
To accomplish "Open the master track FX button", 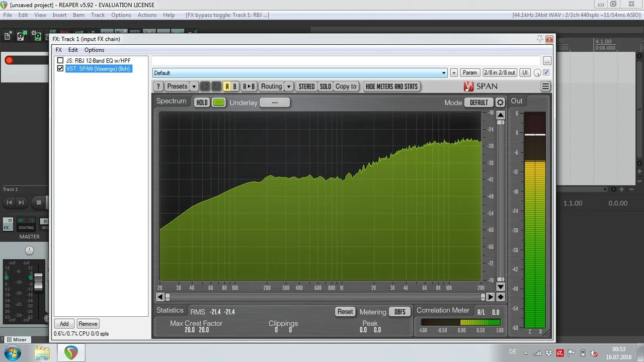I will point(8,224).
